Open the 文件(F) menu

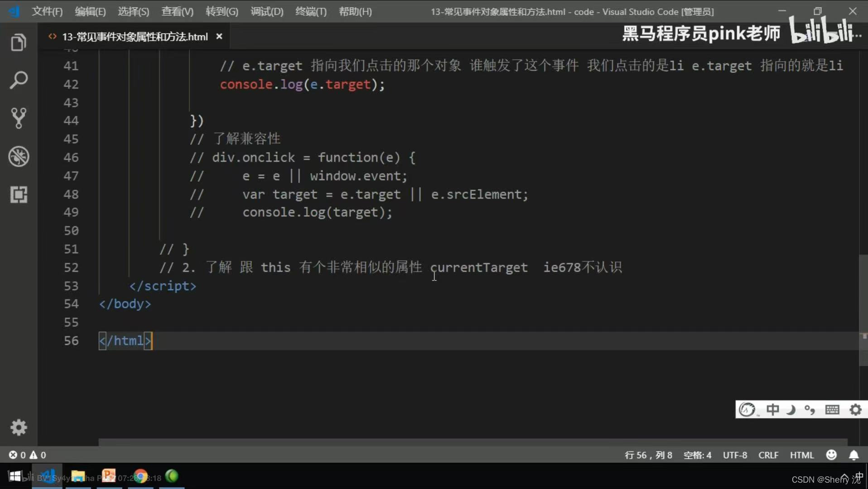(47, 12)
